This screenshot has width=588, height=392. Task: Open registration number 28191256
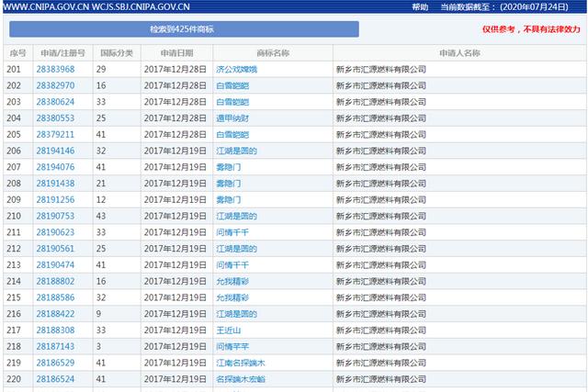coord(55,200)
